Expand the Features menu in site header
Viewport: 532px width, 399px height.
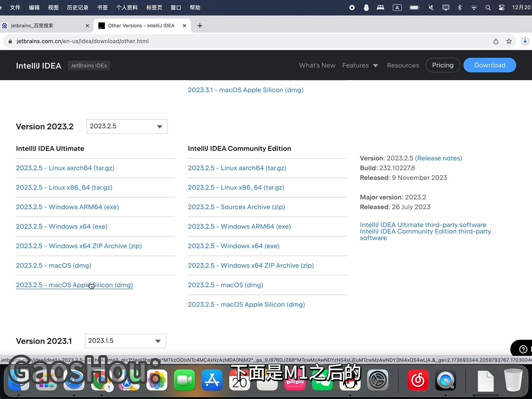tap(360, 65)
